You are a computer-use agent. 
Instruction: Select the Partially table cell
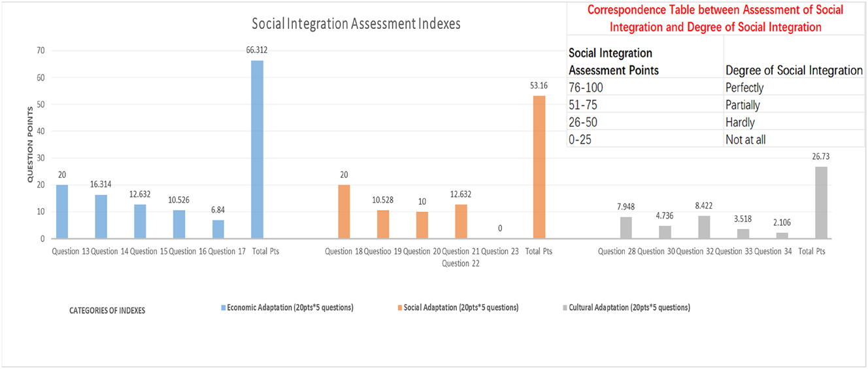click(743, 105)
